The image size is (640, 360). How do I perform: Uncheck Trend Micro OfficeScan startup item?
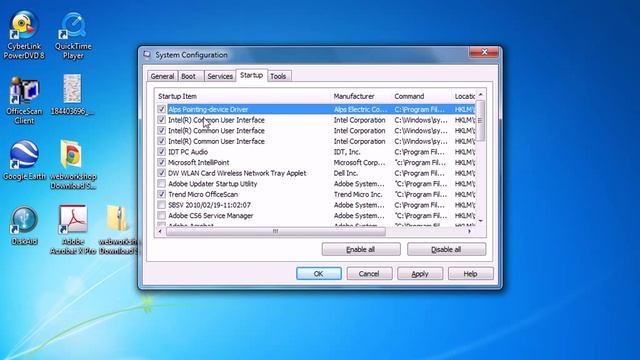(x=162, y=194)
